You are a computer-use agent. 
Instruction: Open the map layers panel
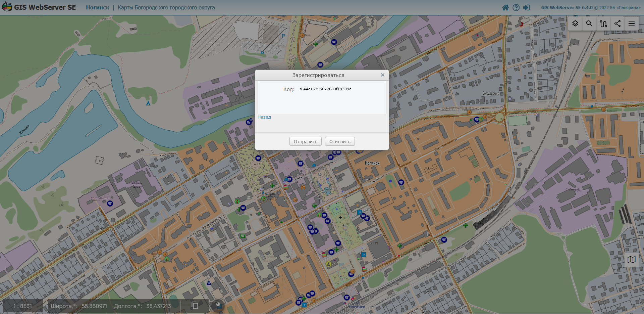click(x=575, y=24)
